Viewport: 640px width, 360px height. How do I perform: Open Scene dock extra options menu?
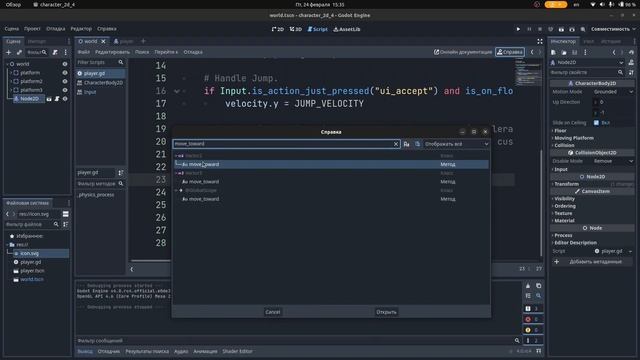(65, 52)
